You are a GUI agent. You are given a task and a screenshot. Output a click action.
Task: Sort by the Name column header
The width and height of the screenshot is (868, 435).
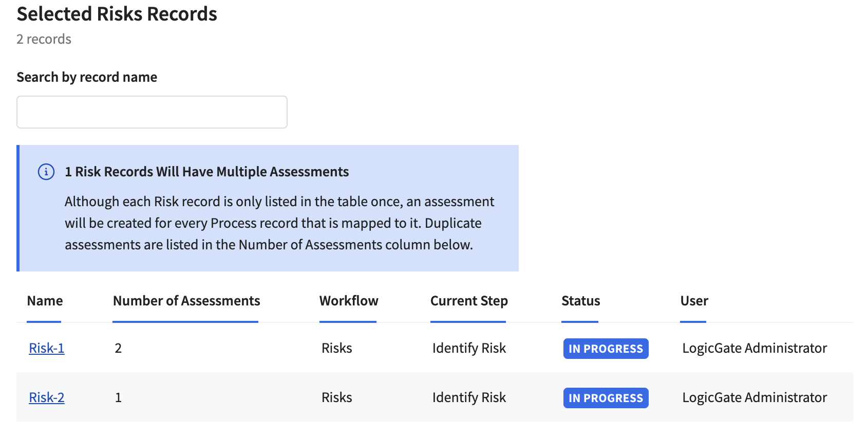(x=45, y=301)
